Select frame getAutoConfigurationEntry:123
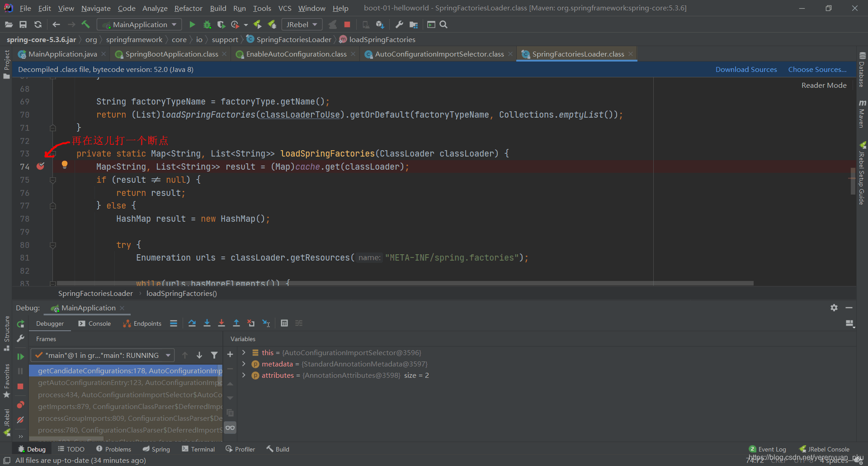This screenshot has width=868, height=466. coord(126,382)
